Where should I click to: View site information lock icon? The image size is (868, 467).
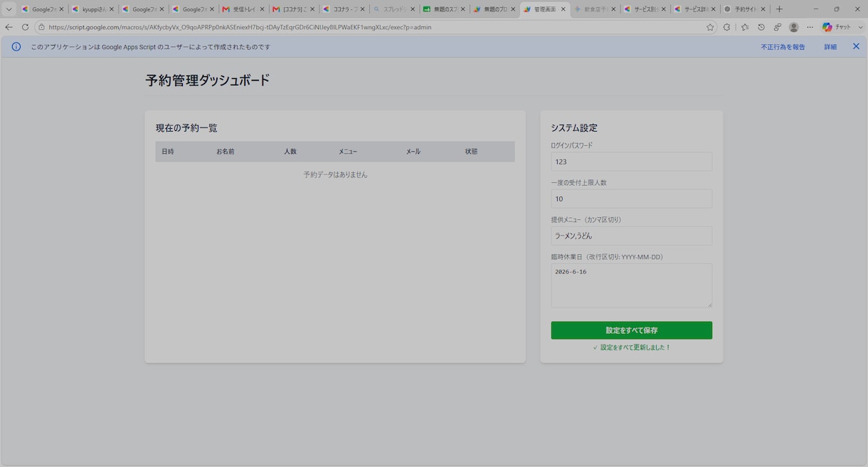tap(42, 27)
